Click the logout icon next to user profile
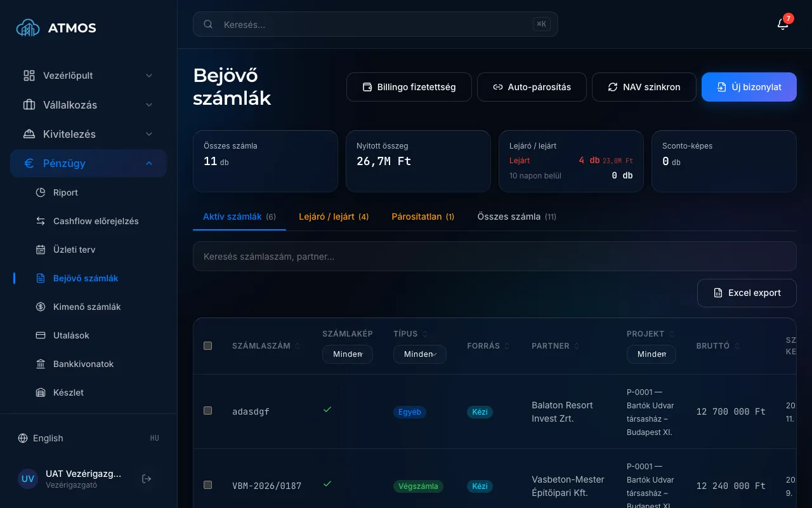 coord(147,479)
